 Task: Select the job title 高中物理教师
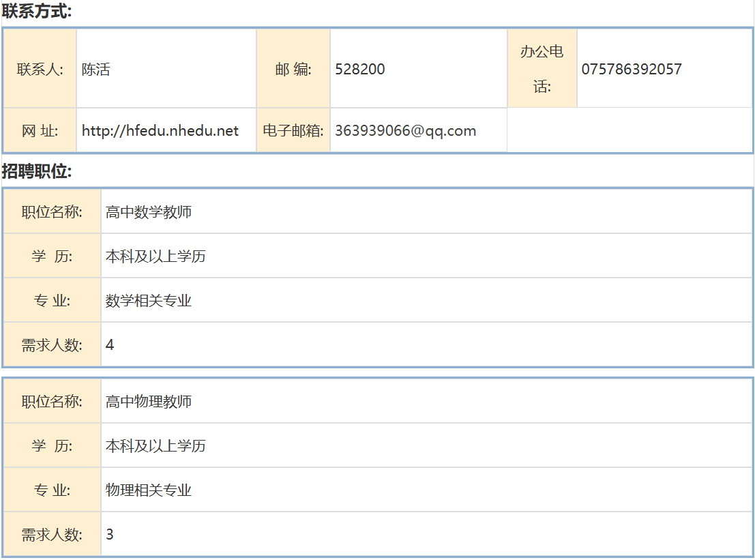(x=149, y=402)
